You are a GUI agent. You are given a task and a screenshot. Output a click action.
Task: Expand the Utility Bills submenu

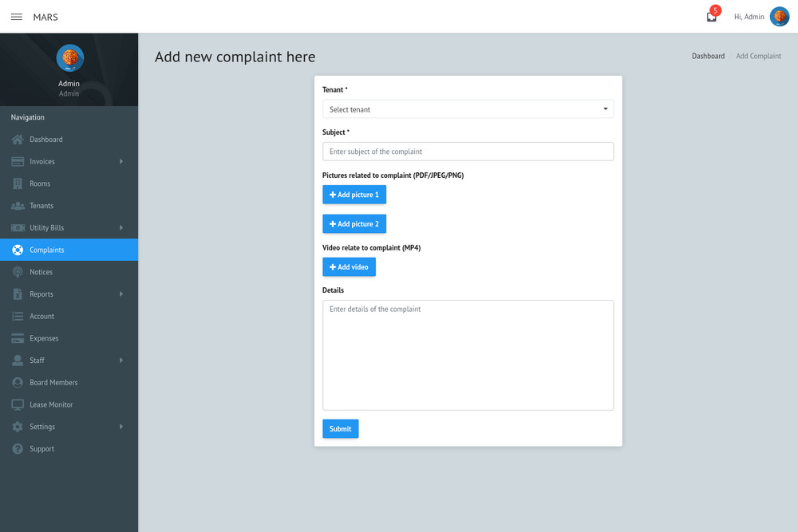coord(120,227)
